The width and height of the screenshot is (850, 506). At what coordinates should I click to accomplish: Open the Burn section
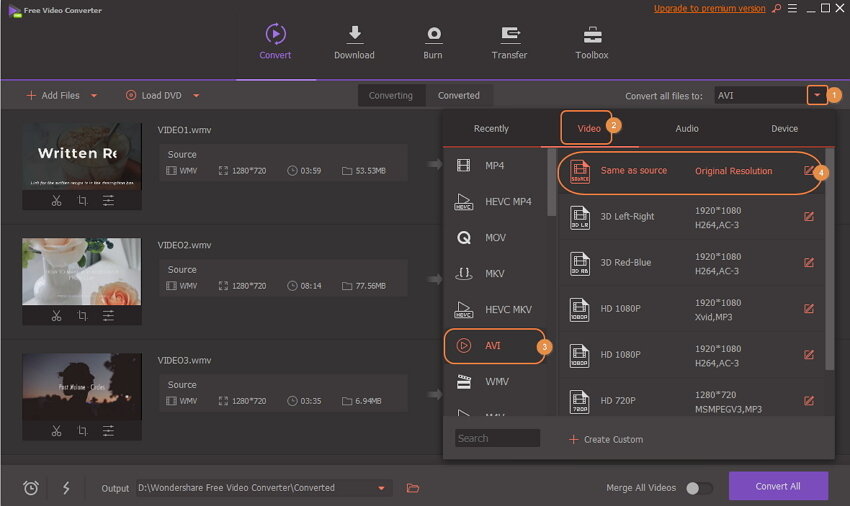coord(433,42)
